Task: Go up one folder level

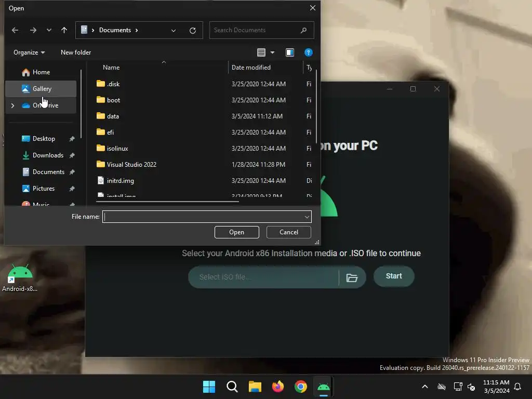Action: click(x=64, y=30)
